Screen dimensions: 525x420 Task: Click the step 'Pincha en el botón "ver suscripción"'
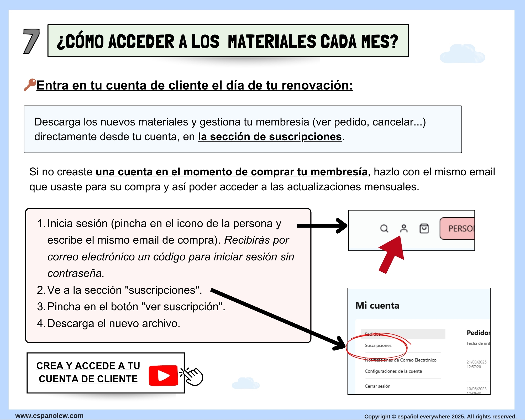(136, 307)
